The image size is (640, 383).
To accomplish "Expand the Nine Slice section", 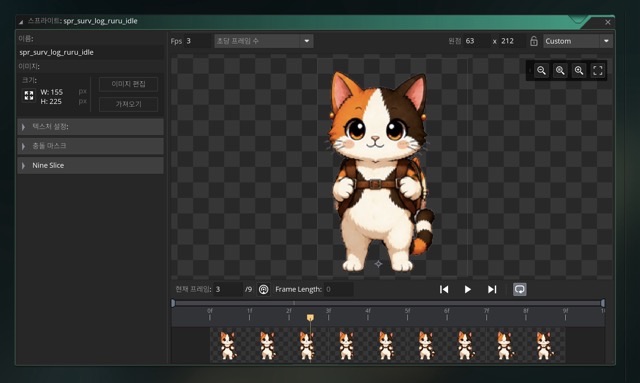I will pyautogui.click(x=91, y=166).
